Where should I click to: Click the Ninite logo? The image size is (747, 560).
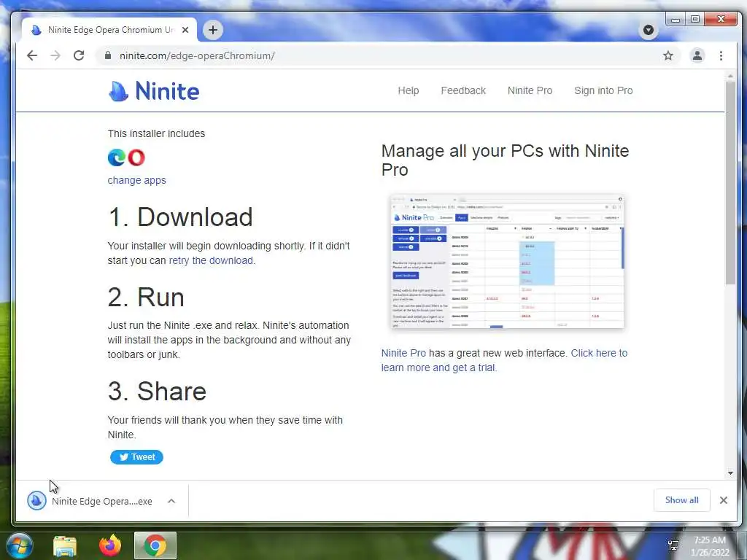point(154,90)
